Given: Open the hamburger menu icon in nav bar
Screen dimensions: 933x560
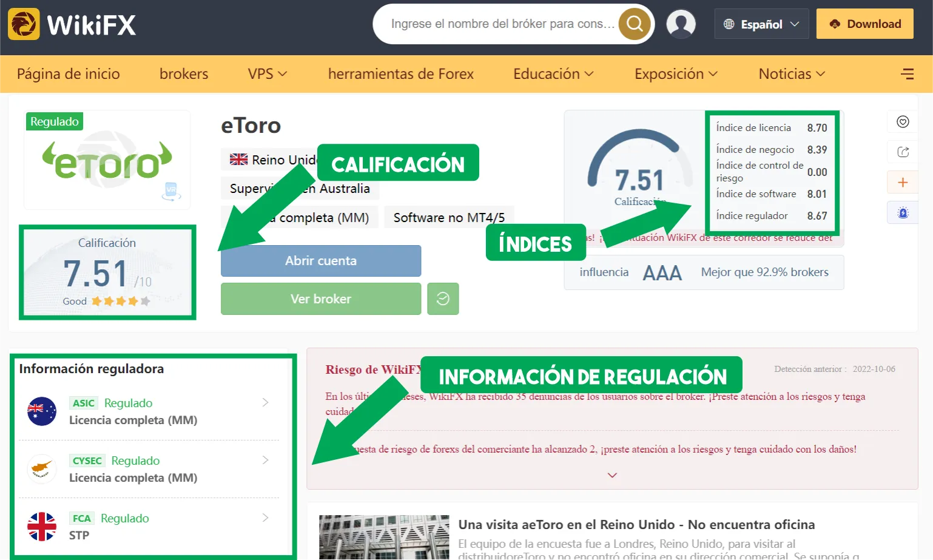Looking at the screenshot, I should coord(908,74).
